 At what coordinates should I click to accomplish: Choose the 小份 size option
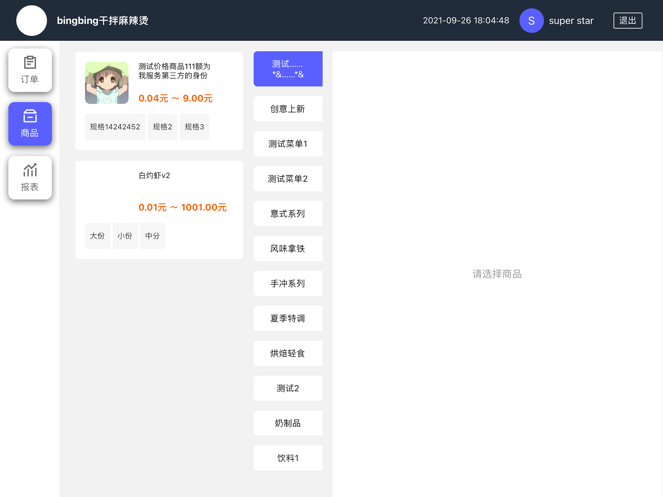click(125, 236)
